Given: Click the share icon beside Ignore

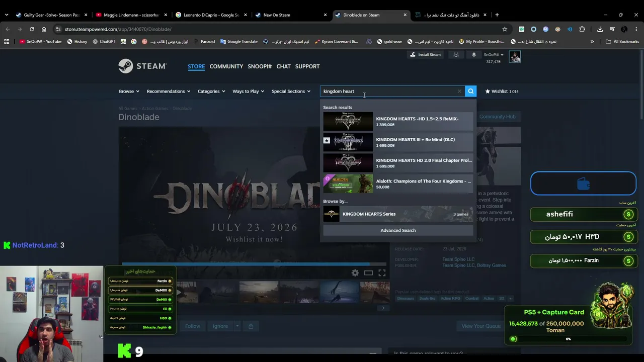Looking at the screenshot, I should (251, 326).
